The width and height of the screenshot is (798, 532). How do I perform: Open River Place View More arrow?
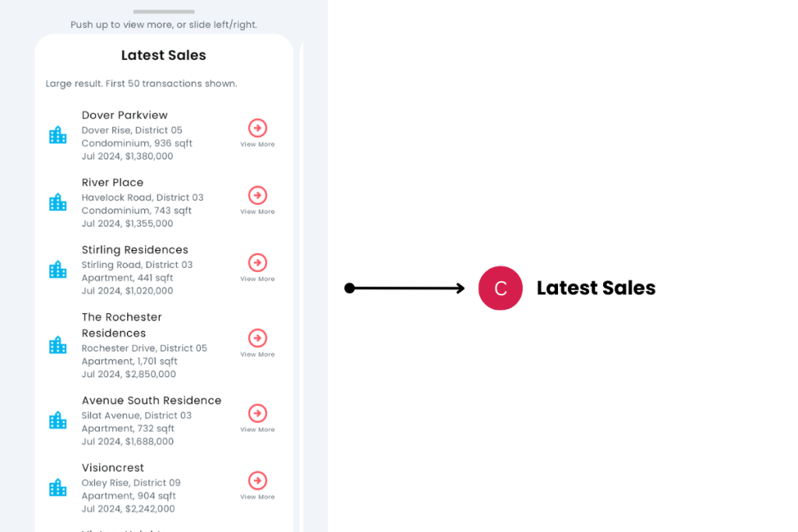257,196
